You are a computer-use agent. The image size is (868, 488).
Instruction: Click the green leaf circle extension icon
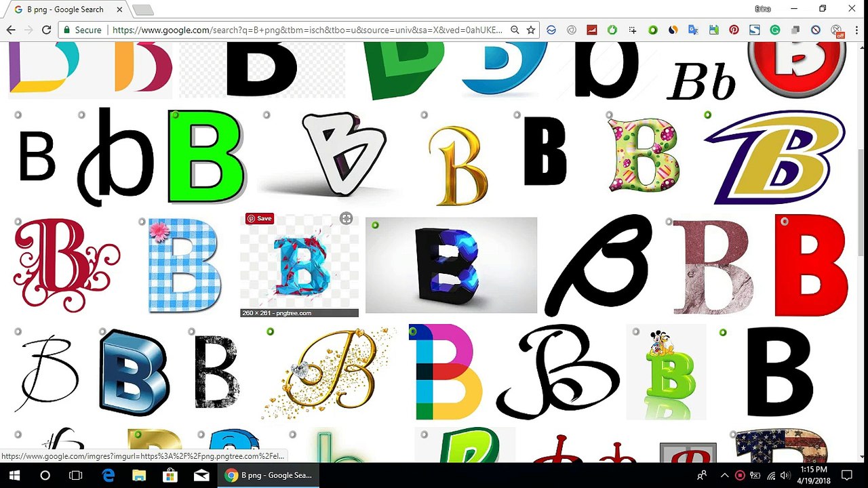[x=612, y=30]
